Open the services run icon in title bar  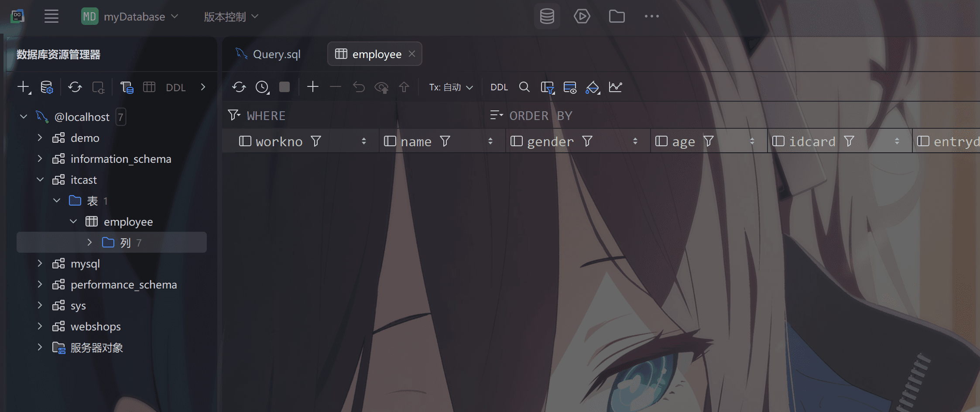(x=582, y=17)
